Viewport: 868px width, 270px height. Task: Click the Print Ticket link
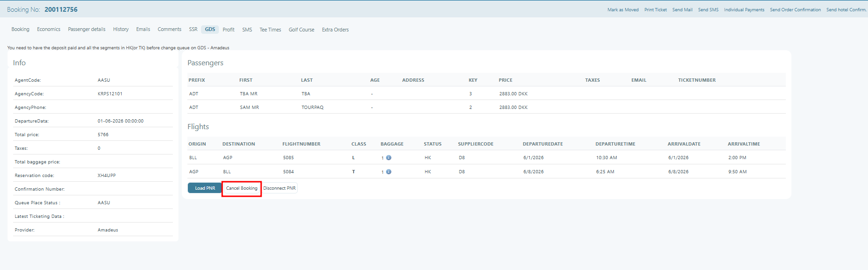coord(655,10)
